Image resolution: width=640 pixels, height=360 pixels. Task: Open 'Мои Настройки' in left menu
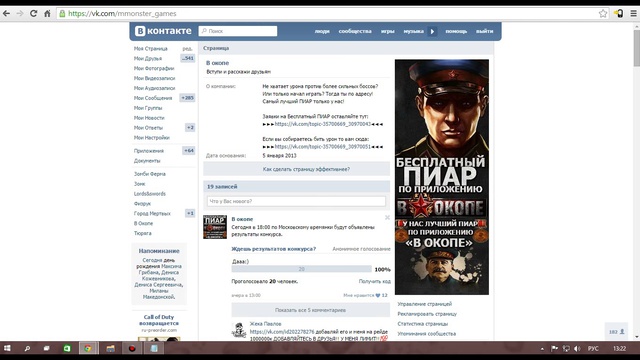click(151, 138)
